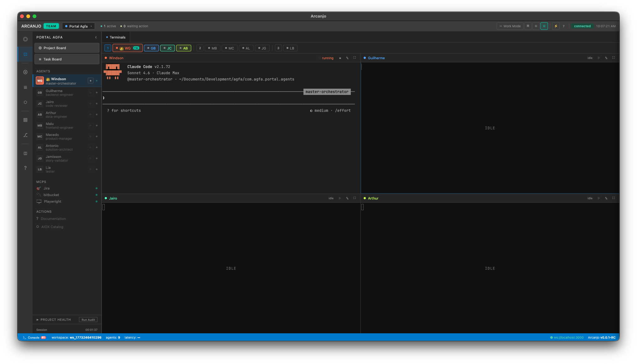Screen dimensions: 637x364
Task: Select the LB terminal tab in group 3
Action: tap(290, 48)
